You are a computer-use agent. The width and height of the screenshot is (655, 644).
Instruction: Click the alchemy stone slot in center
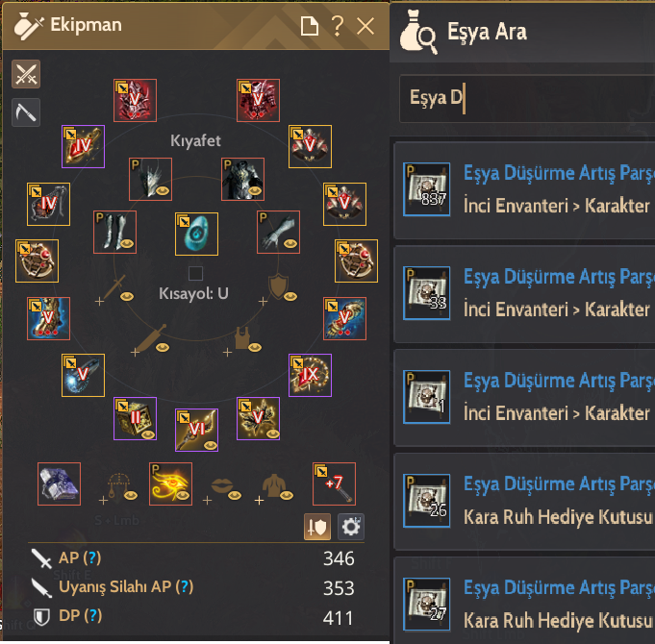coord(196,234)
